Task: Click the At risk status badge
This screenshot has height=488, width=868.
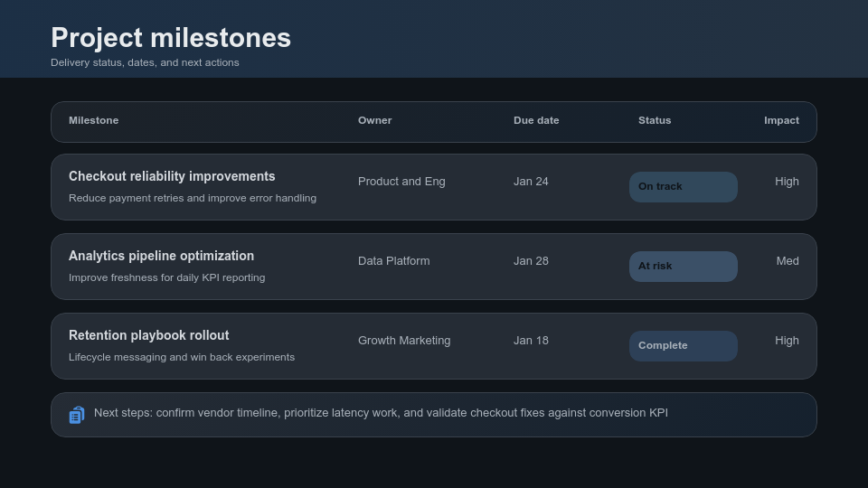Action: click(x=683, y=267)
